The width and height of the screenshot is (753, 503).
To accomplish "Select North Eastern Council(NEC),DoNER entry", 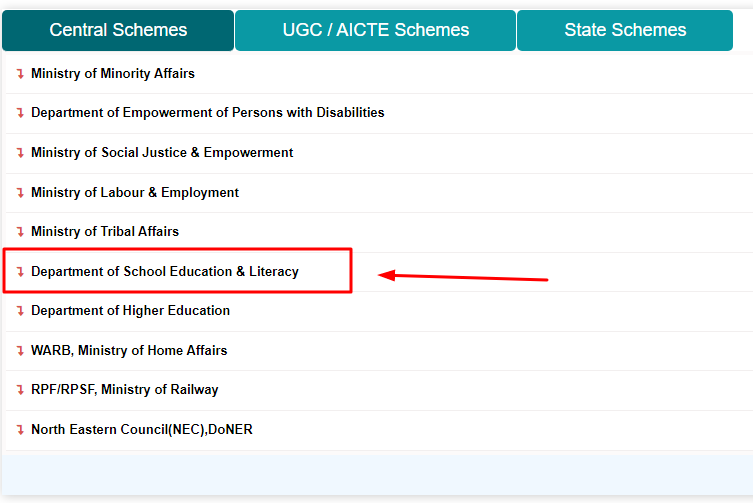I will (142, 429).
